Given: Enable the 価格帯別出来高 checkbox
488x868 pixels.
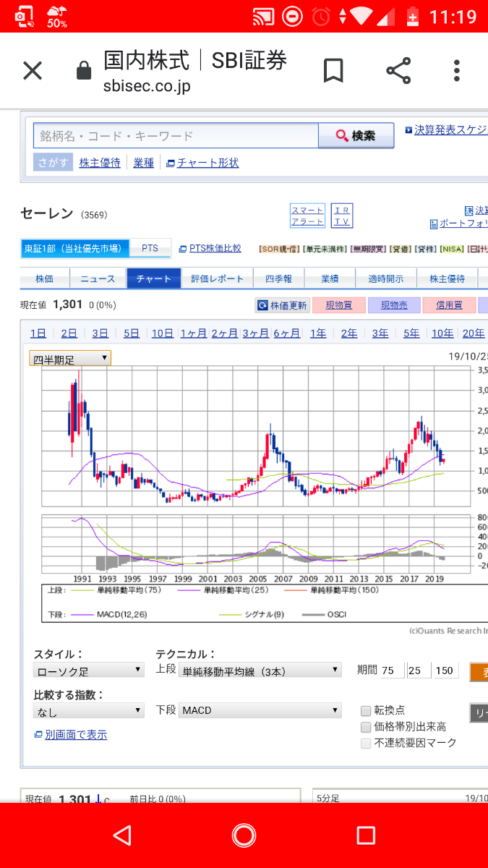Looking at the screenshot, I should [367, 727].
